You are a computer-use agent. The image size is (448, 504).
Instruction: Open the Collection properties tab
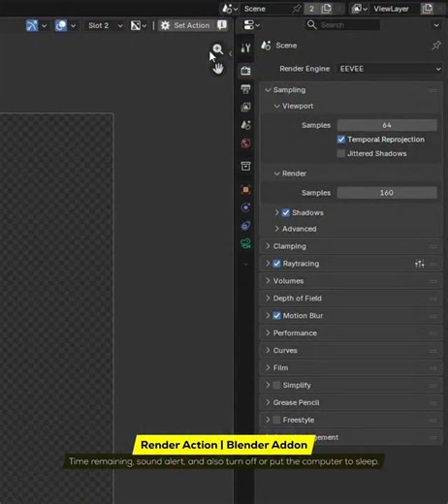click(245, 166)
